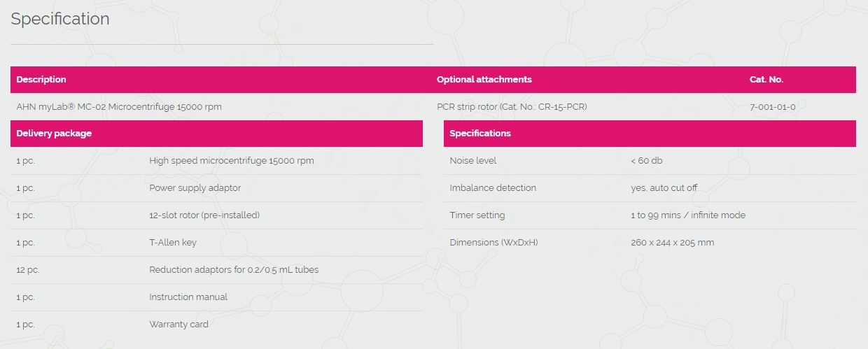868x349 pixels.
Task: Click the Specification heading
Action: pos(60,19)
